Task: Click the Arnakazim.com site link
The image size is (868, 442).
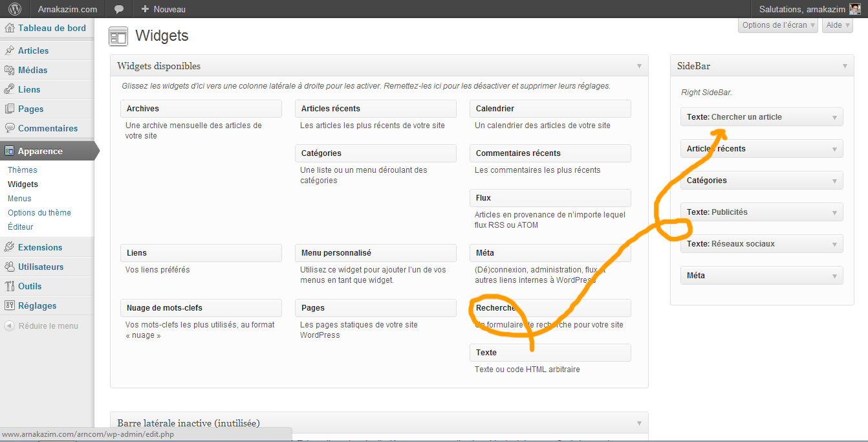Action: (x=67, y=9)
